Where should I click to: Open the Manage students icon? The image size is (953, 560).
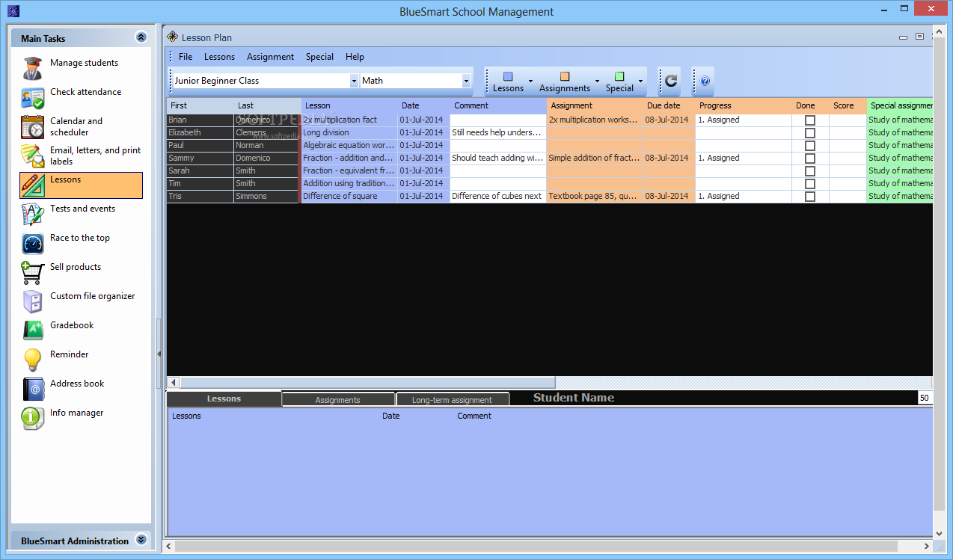(x=32, y=68)
